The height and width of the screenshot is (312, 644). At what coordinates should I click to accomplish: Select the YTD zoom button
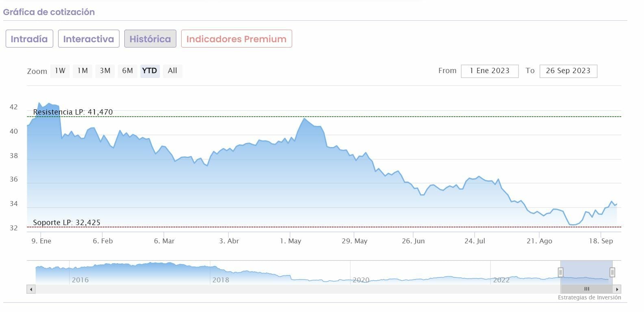[x=150, y=71]
